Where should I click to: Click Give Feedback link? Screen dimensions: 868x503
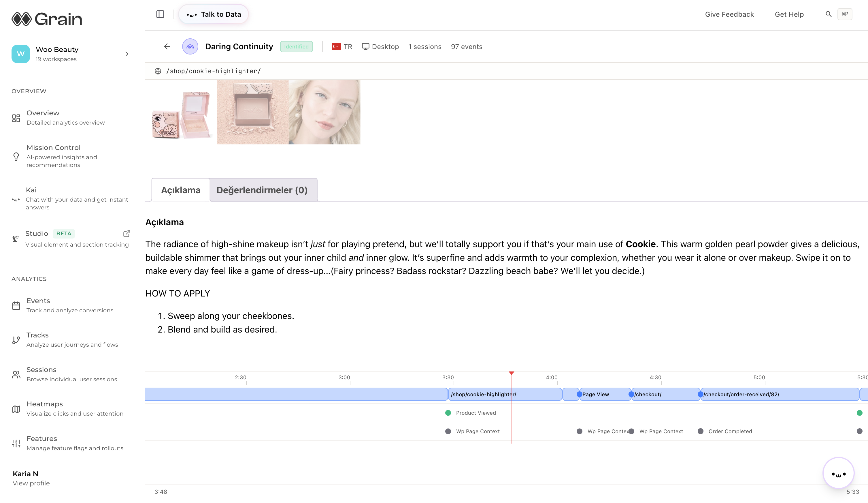[729, 14]
